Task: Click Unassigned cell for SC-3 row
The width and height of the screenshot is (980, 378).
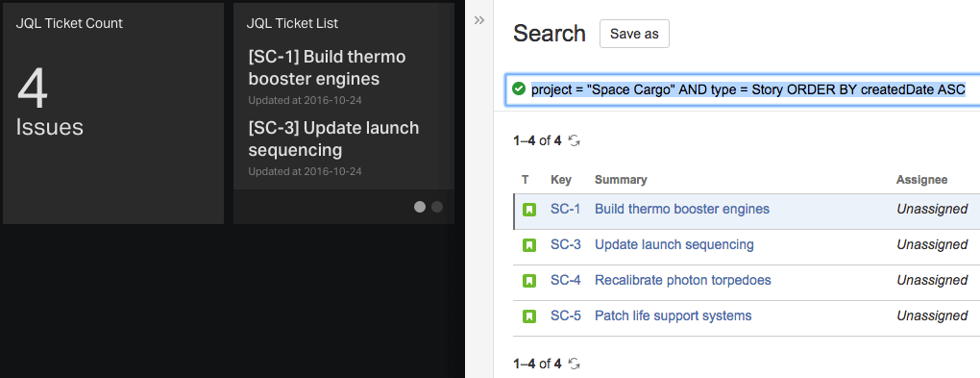Action: coord(932,244)
